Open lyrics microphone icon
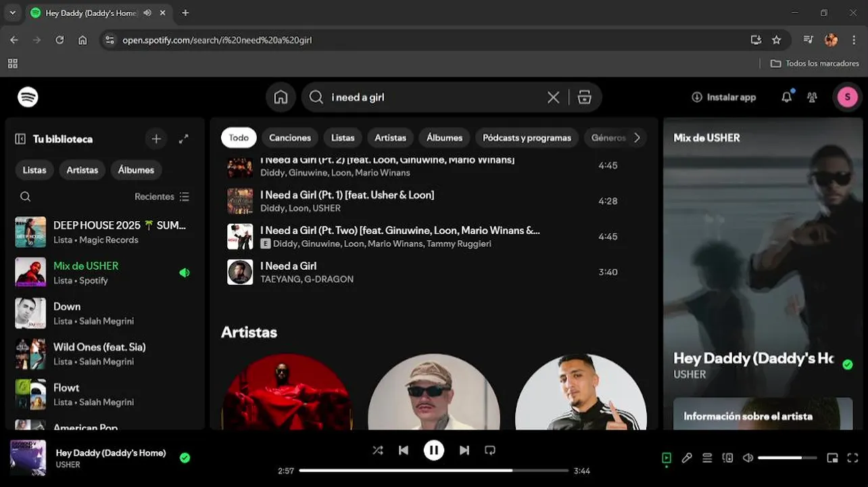The image size is (868, 487). [687, 458]
